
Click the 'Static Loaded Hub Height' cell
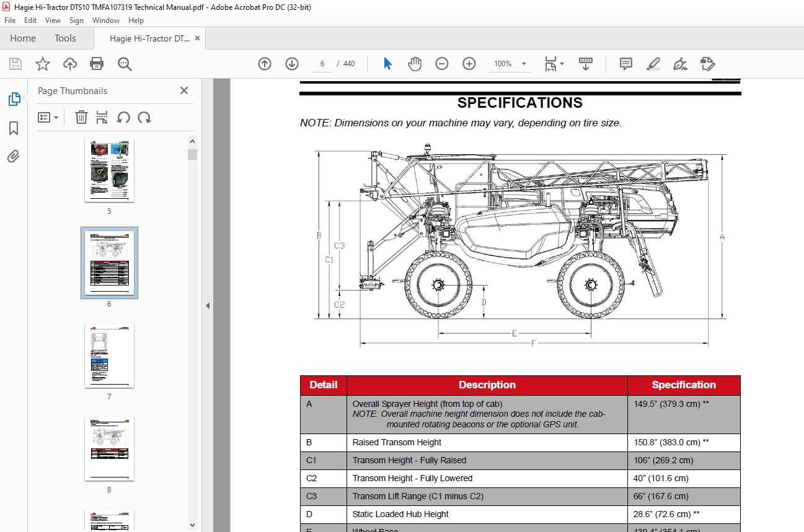click(x=487, y=515)
